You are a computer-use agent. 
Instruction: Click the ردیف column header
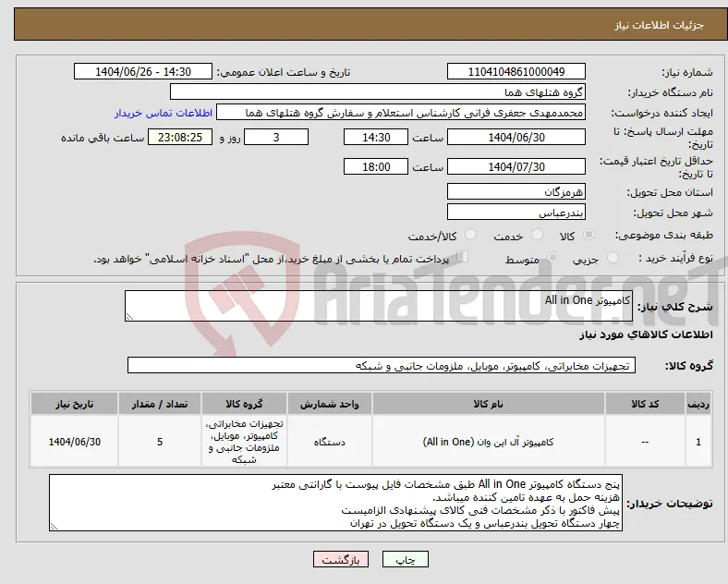pos(698,404)
